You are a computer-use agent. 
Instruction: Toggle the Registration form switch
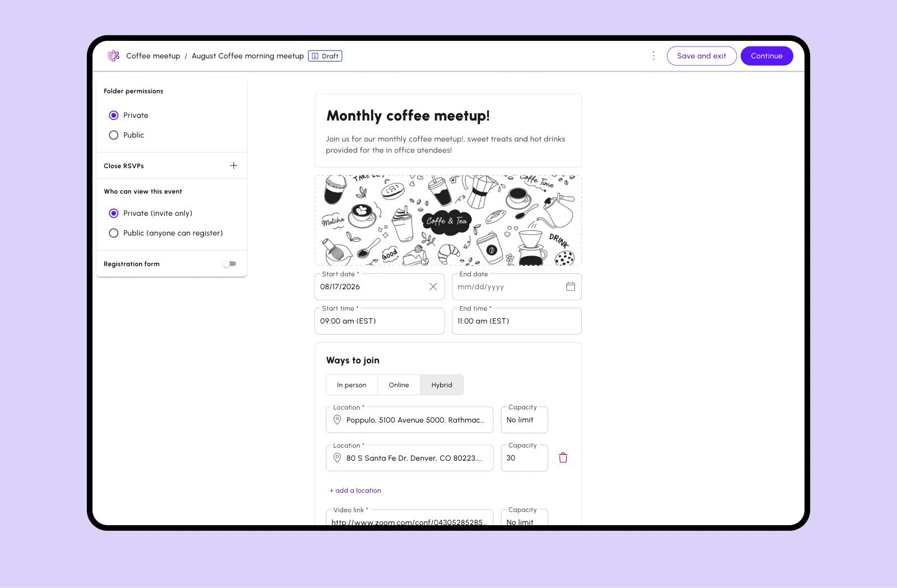coord(229,264)
